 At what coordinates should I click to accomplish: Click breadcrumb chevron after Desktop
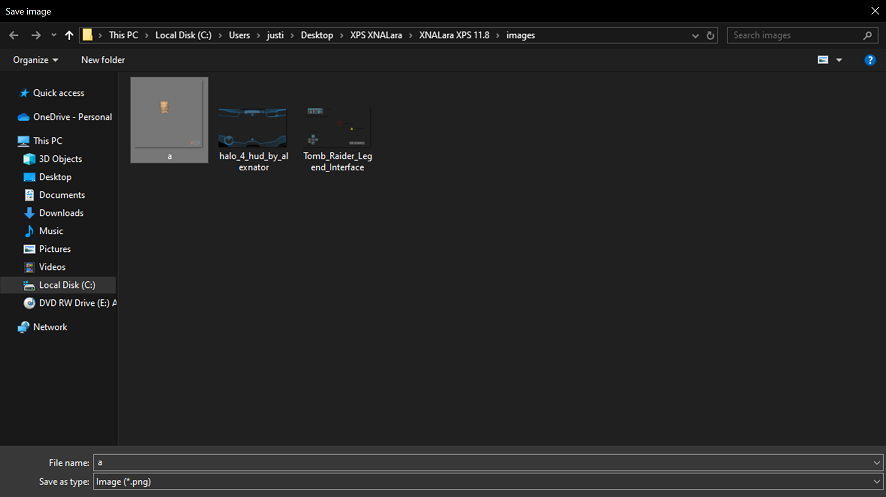point(341,36)
